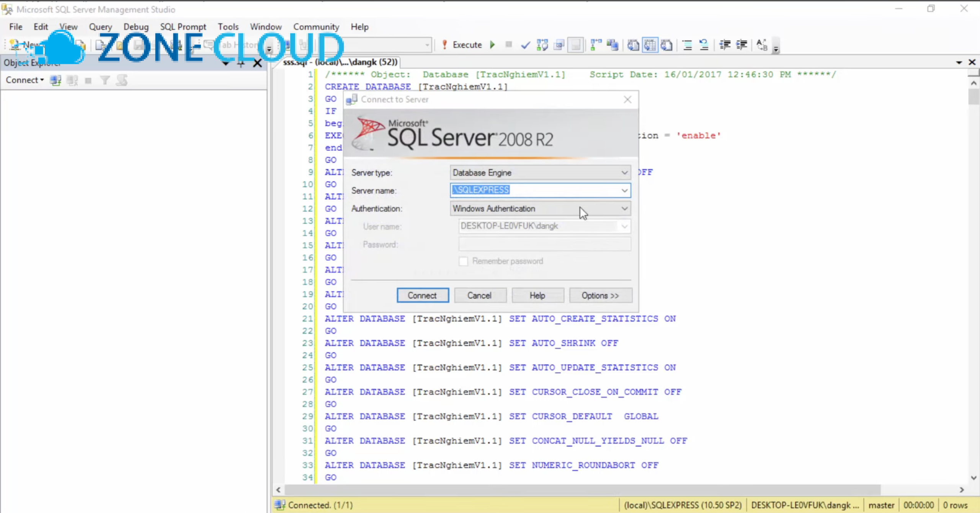Click the Cancel button in the dialog
980x513 pixels.
point(480,295)
